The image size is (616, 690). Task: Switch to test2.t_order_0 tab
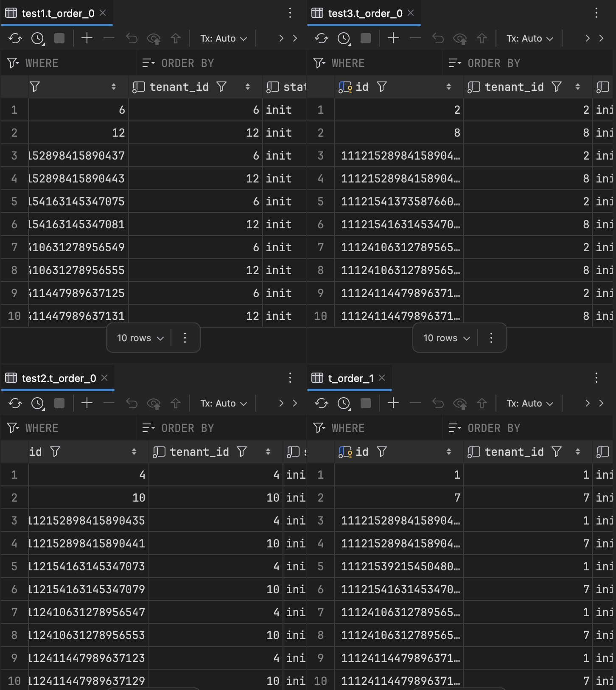click(x=59, y=378)
